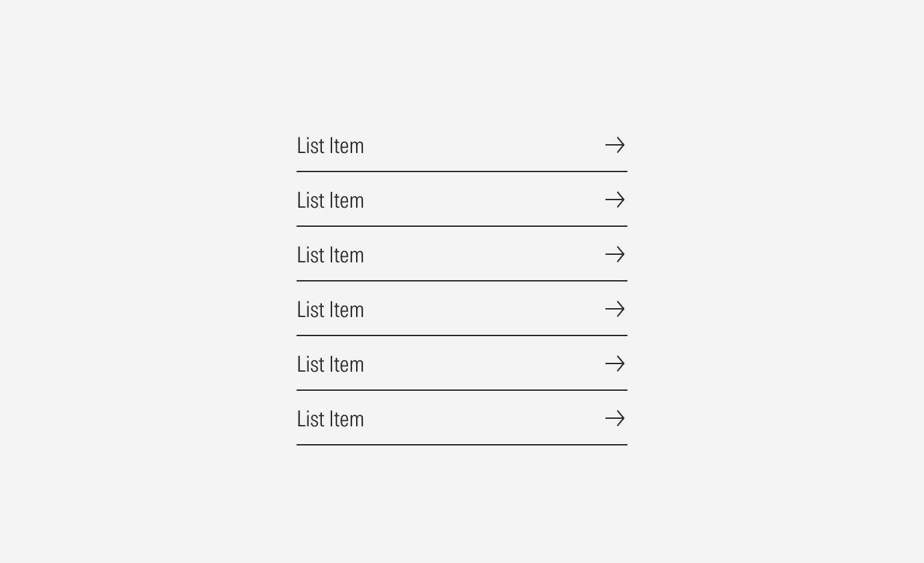
Task: Select the fourth List Item entry
Action: [330, 310]
